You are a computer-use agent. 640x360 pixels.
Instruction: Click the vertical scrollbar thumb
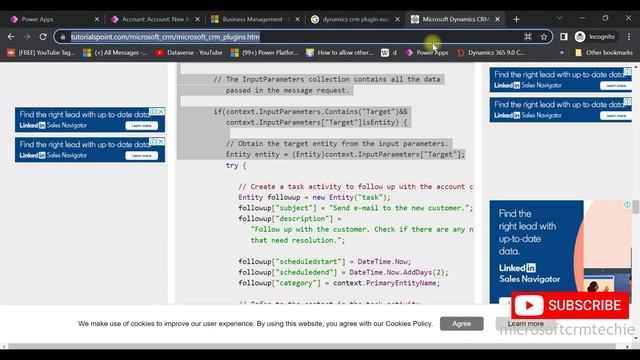(636, 207)
